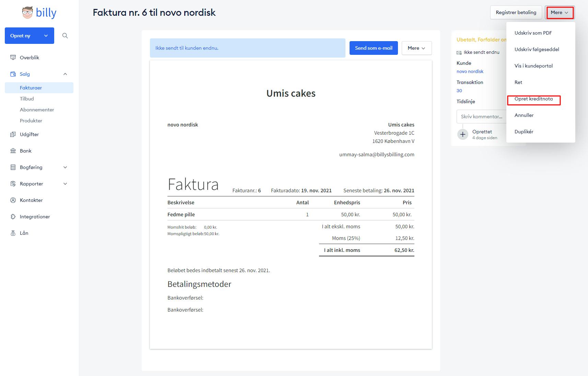Screen dimensions: 588x376
Task: Click the Fakturadato 19. nov. 2021 text
Action: pyautogui.click(x=301, y=191)
